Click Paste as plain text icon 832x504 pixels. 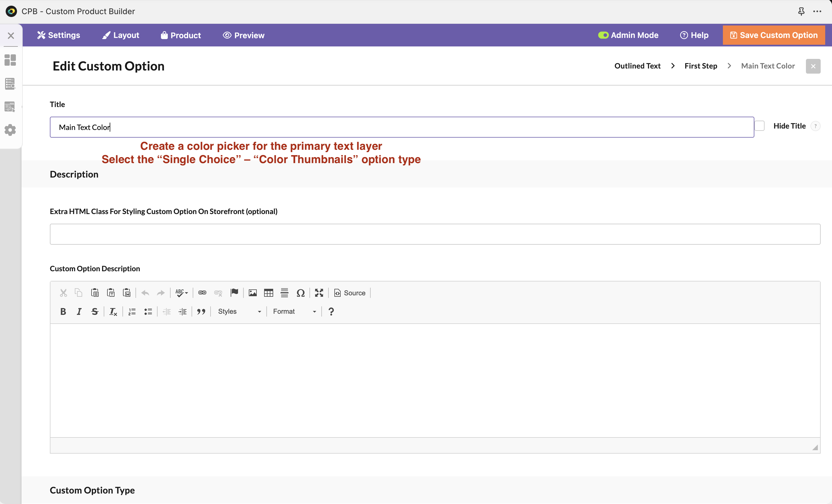coord(111,293)
